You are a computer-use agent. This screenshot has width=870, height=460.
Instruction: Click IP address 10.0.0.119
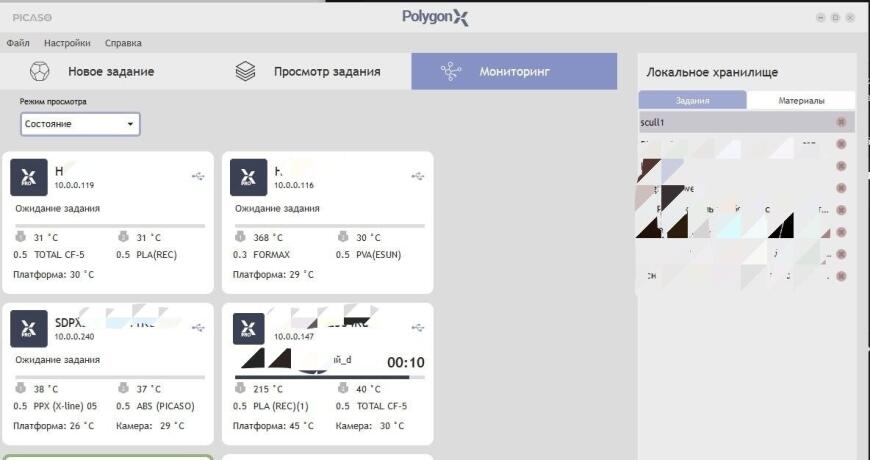point(74,185)
